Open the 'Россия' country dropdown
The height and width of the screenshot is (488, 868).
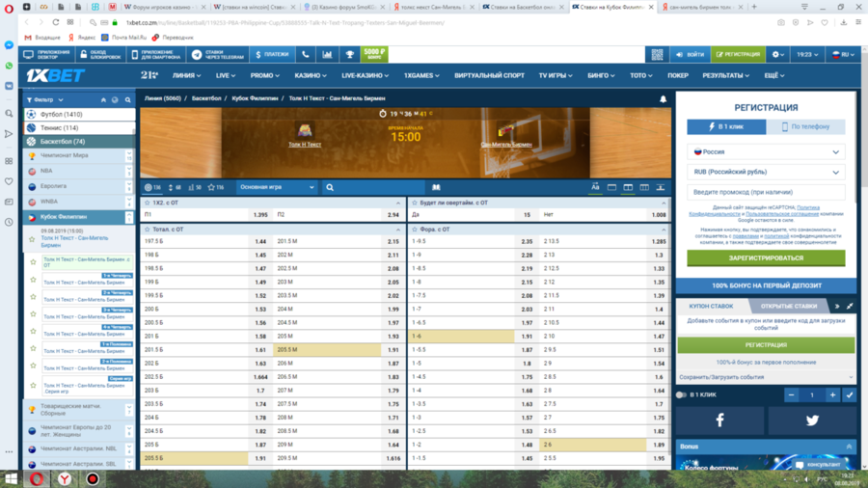(x=766, y=151)
